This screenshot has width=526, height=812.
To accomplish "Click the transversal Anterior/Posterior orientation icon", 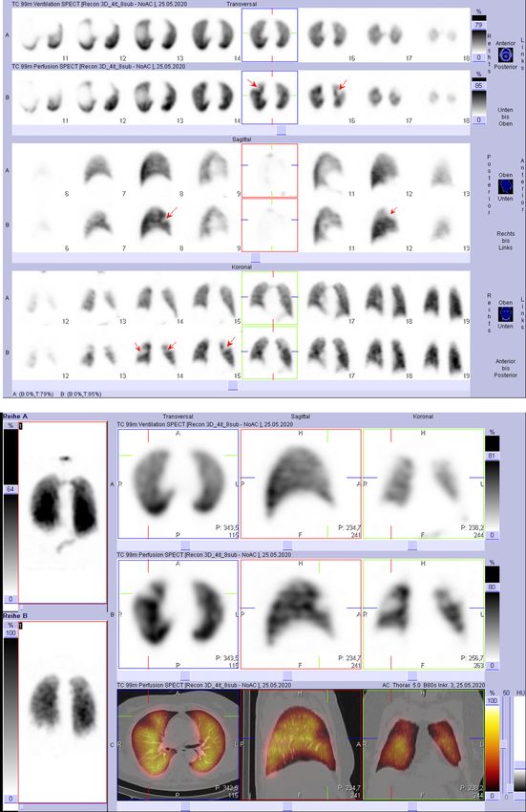I will pos(505,54).
